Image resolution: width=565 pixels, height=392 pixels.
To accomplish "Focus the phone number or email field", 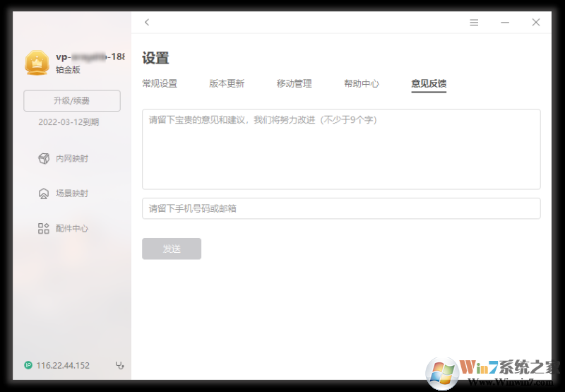I will [341, 208].
